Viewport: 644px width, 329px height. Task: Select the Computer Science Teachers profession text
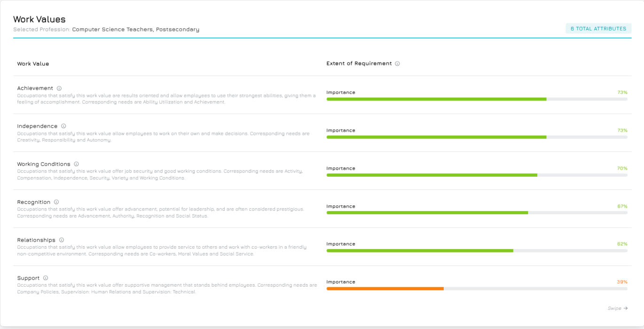[135, 30]
